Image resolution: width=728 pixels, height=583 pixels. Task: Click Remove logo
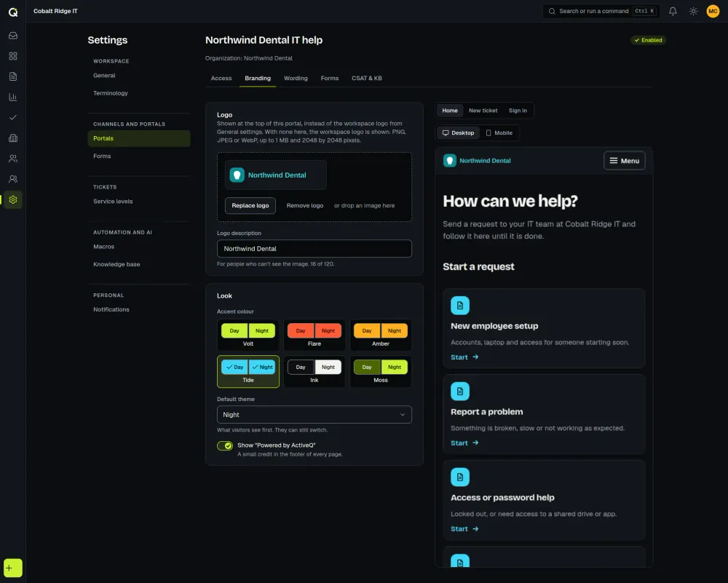click(x=304, y=206)
